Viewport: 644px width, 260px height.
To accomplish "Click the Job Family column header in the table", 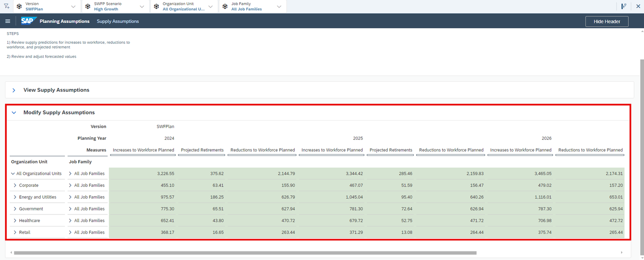I will pyautogui.click(x=80, y=162).
